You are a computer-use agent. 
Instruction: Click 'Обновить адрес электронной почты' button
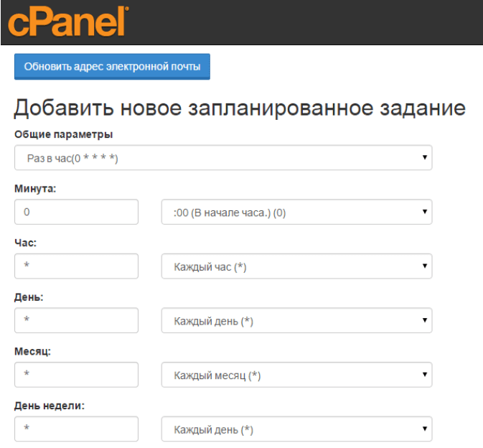point(112,67)
